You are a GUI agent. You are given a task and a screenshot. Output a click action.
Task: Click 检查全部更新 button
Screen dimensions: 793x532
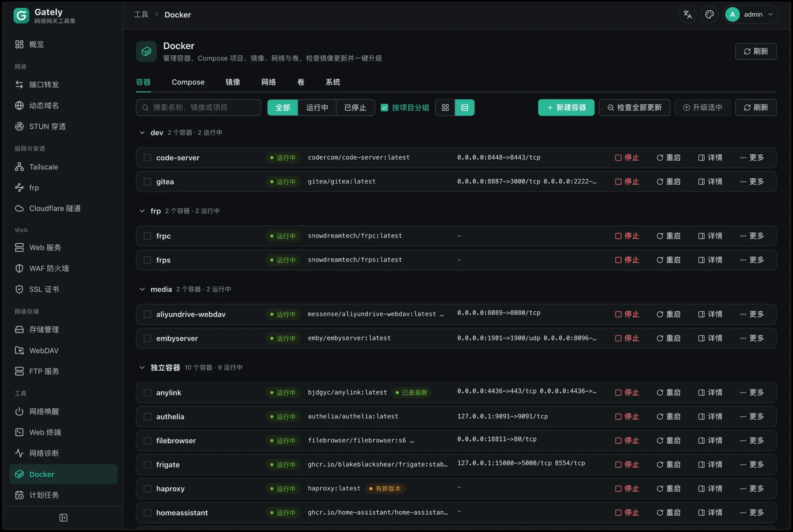(634, 108)
